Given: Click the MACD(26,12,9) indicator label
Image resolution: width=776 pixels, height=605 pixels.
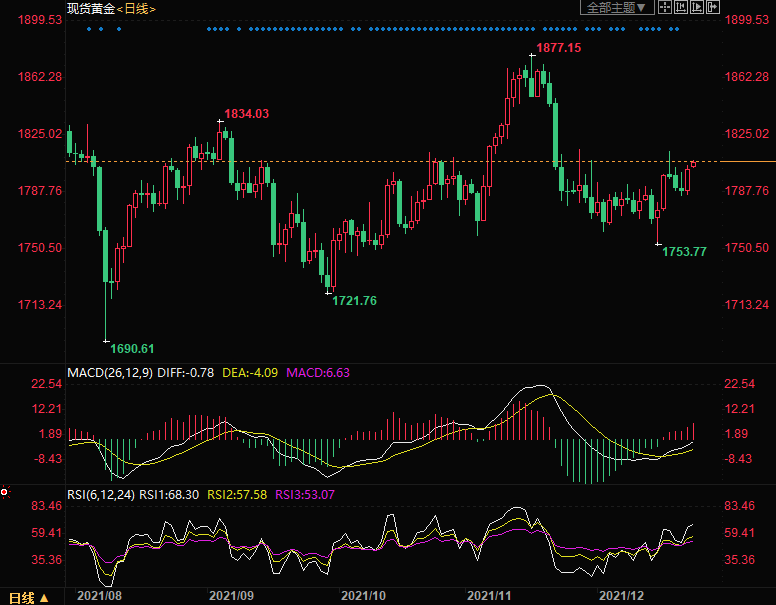Looking at the screenshot, I should 109,373.
